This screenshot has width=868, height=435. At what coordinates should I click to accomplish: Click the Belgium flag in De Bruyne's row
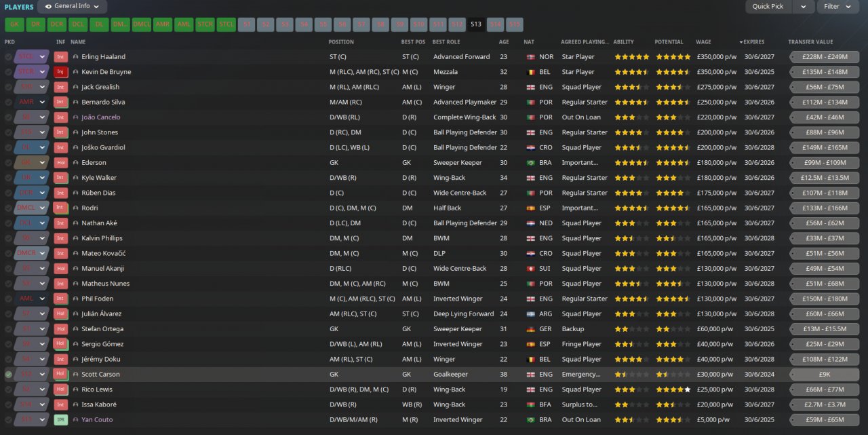(530, 72)
